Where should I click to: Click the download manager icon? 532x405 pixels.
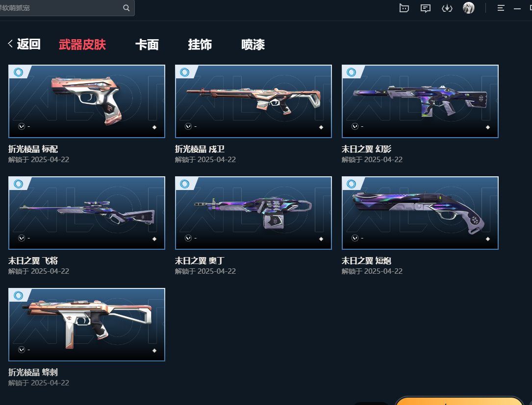447,8
